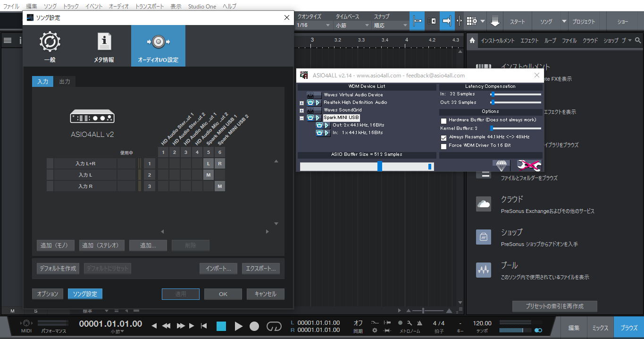Click the Realtek High Definition Audio play arrow
Viewport: 644px width, 339px height.
(318, 102)
